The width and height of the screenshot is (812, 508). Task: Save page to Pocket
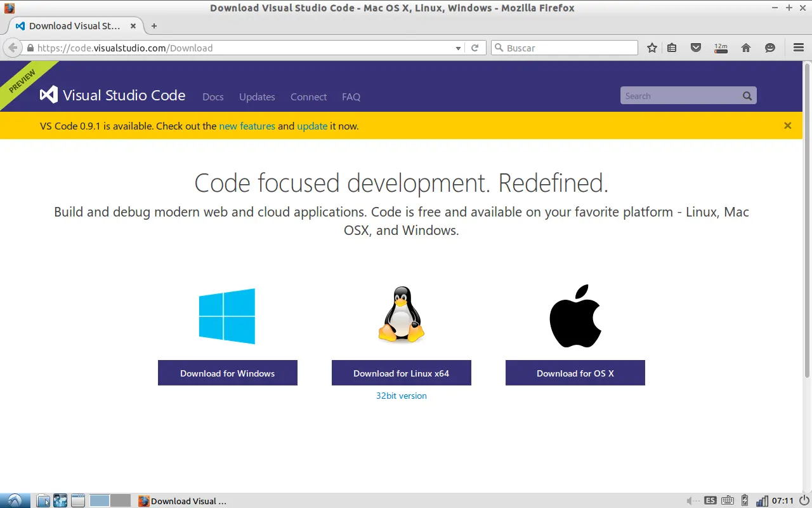pos(696,48)
